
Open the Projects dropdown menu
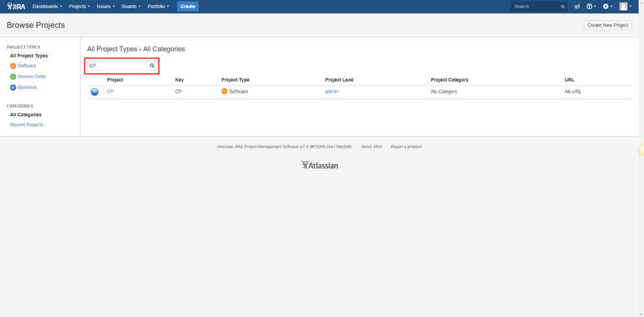[79, 6]
